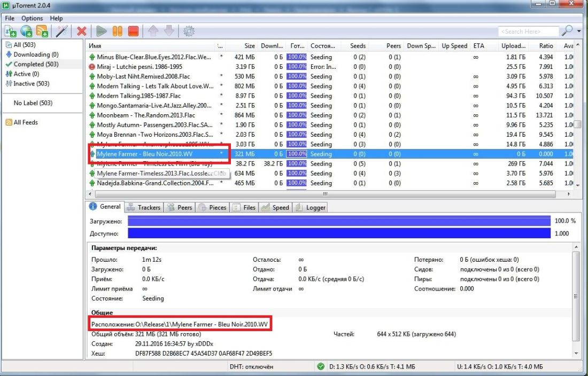Open Preferences via the gear icon
This screenshot has height=376, width=588.
[189, 31]
